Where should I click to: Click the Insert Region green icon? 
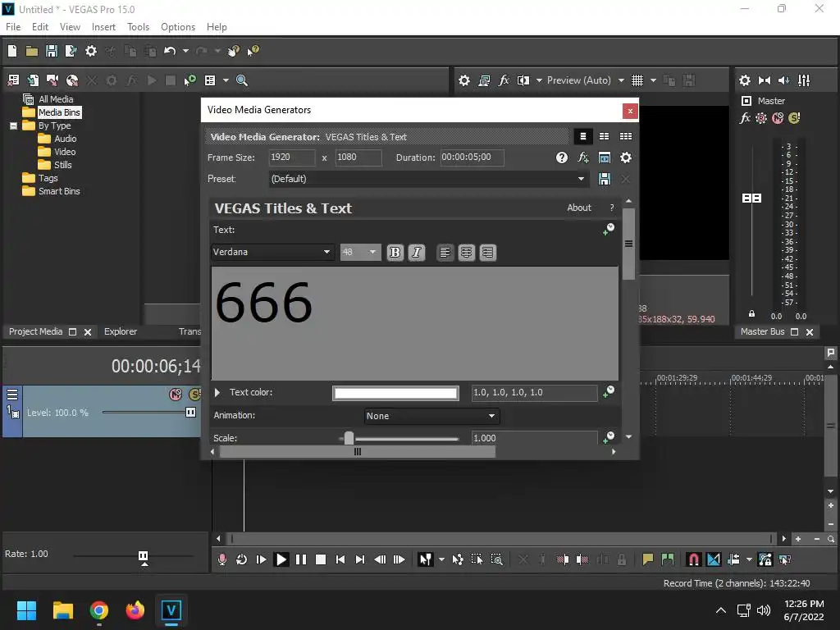click(668, 559)
